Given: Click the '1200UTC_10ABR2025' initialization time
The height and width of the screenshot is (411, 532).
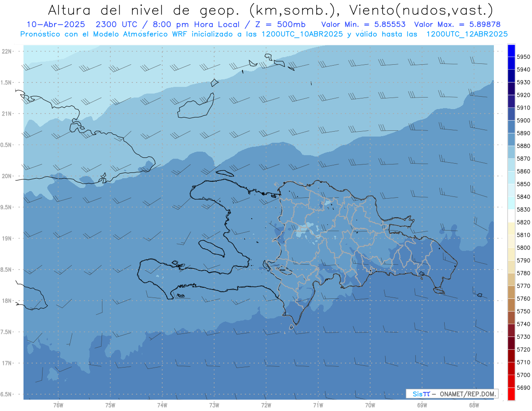Looking at the screenshot, I should 302,34.
